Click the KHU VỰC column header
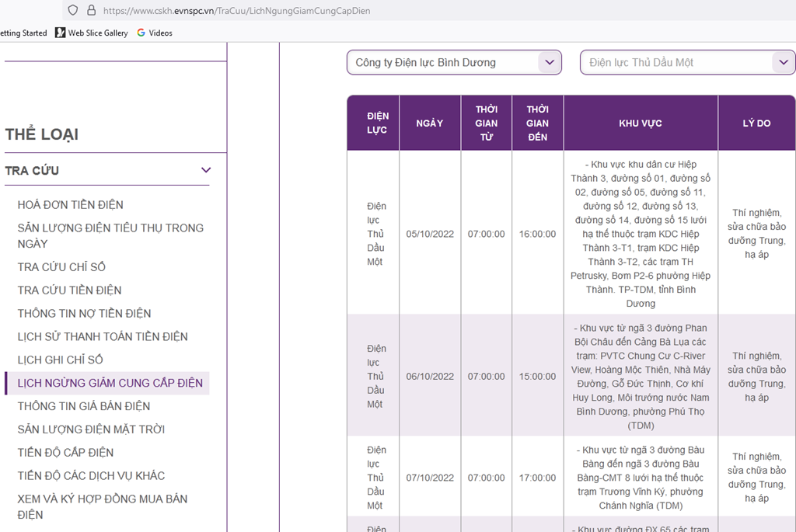This screenshot has height=532, width=796. click(641, 123)
